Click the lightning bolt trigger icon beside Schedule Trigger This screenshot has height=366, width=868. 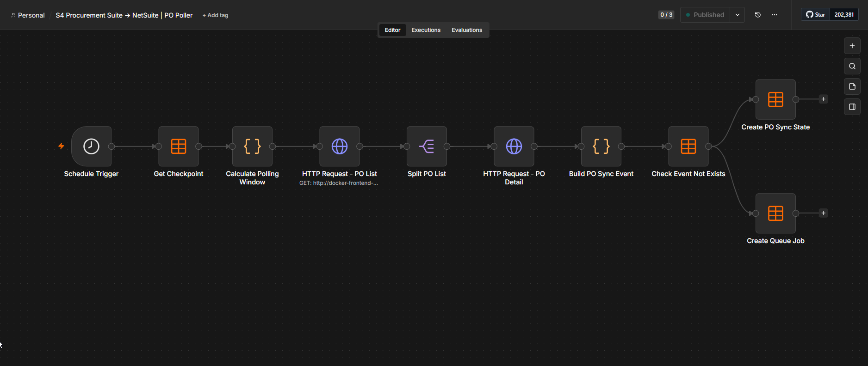tap(61, 146)
